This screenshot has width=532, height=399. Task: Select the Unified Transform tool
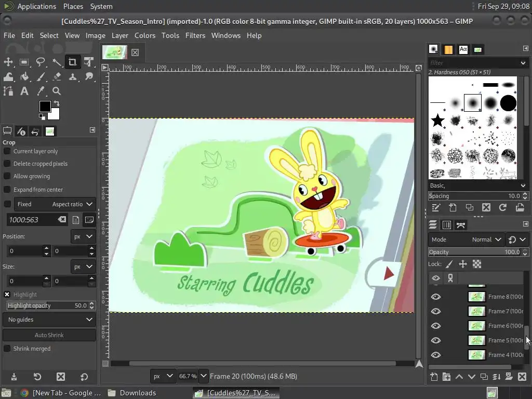click(89, 62)
